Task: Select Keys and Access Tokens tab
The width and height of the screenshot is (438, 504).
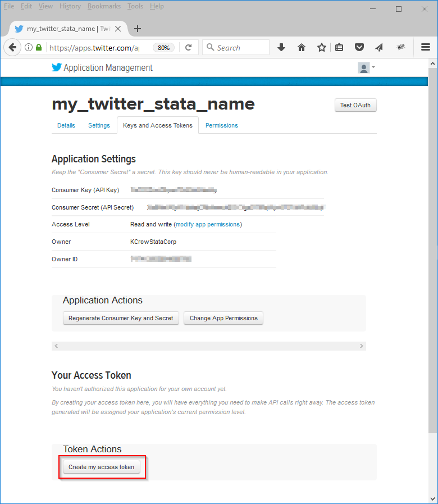Action: (158, 125)
